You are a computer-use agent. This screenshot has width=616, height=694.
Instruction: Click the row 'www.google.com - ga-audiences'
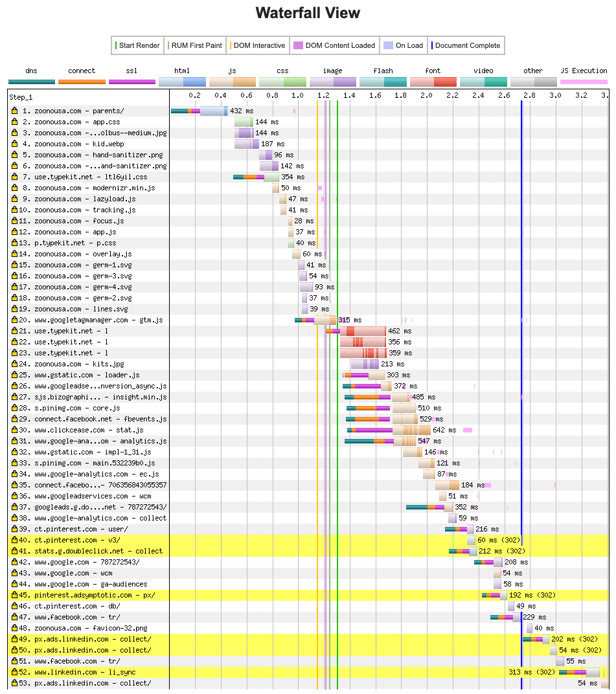coord(308,584)
